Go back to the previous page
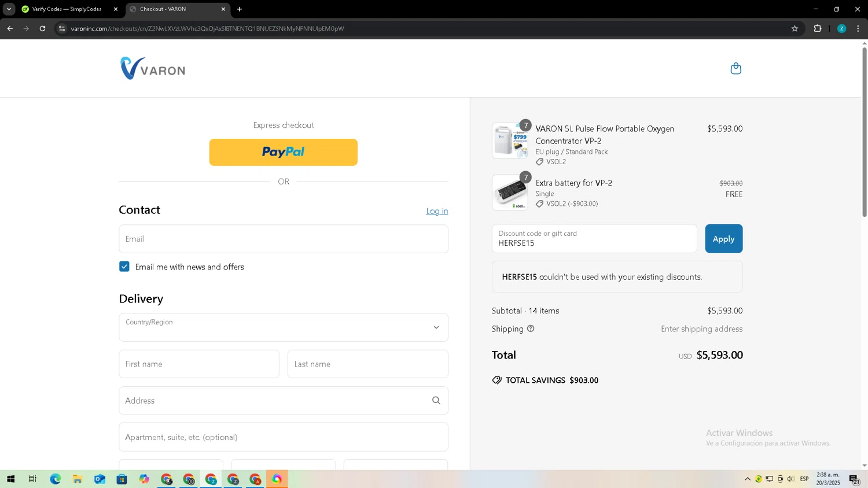 [10, 28]
